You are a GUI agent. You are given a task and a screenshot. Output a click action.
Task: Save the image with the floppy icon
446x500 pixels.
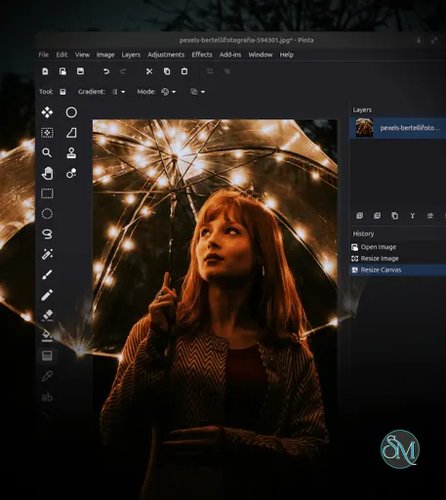pos(80,71)
